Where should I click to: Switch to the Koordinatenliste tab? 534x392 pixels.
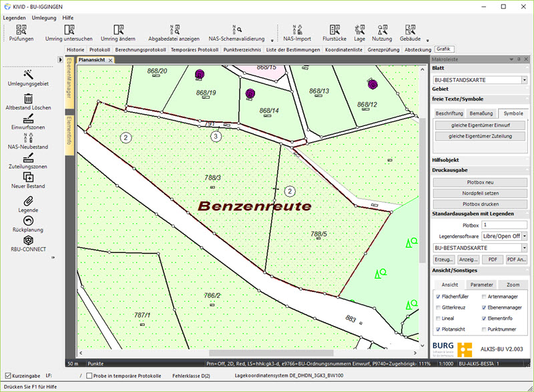[344, 49]
